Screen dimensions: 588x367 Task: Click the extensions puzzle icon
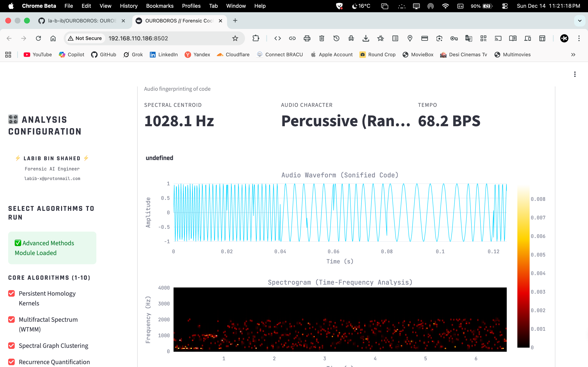tap(256, 38)
